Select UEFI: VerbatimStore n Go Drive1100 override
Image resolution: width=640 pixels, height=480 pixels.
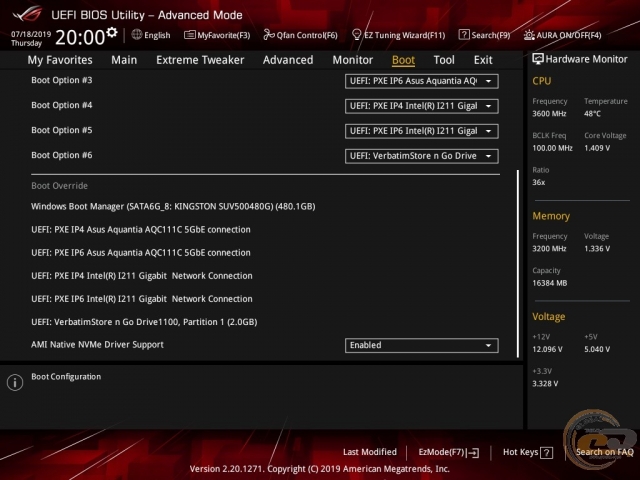point(144,322)
